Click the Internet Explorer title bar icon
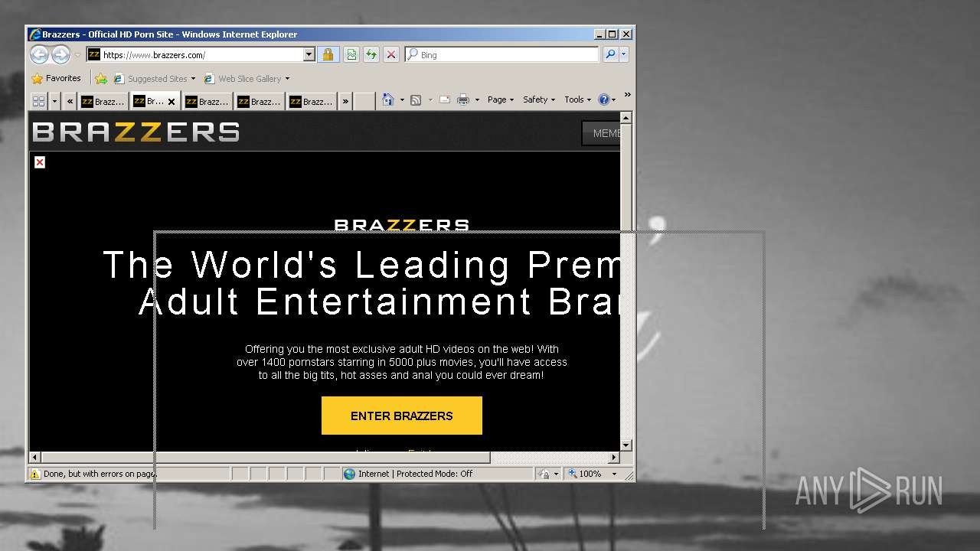This screenshot has height=551, width=980. 35,34
